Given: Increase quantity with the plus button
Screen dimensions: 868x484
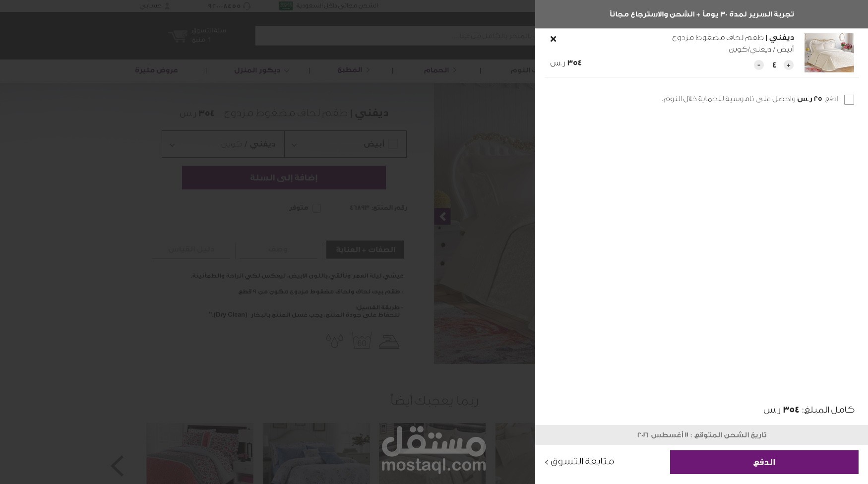Looking at the screenshot, I should pyautogui.click(x=789, y=65).
